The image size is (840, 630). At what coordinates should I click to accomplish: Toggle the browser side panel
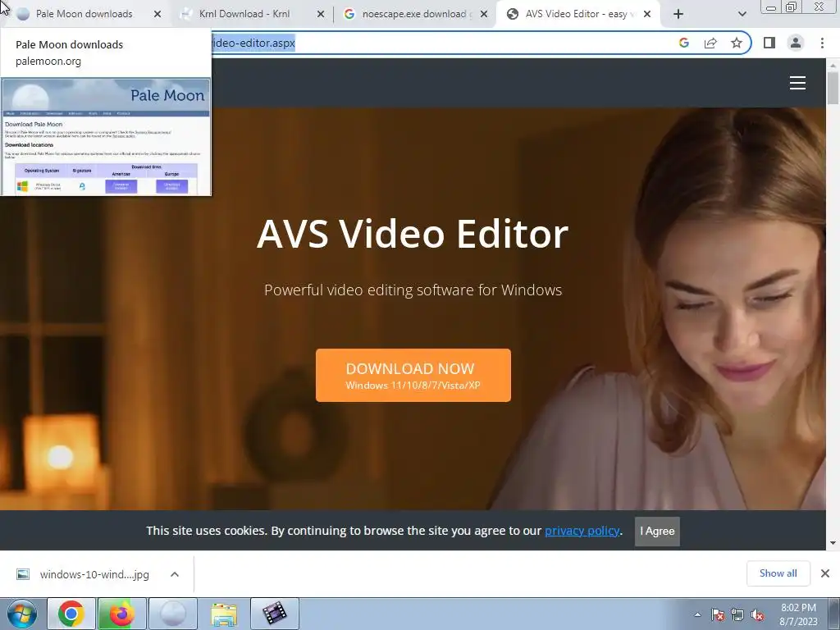pos(769,43)
